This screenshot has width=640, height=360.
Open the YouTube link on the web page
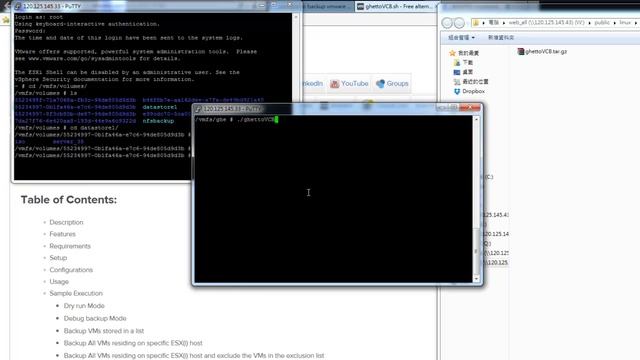(x=354, y=84)
